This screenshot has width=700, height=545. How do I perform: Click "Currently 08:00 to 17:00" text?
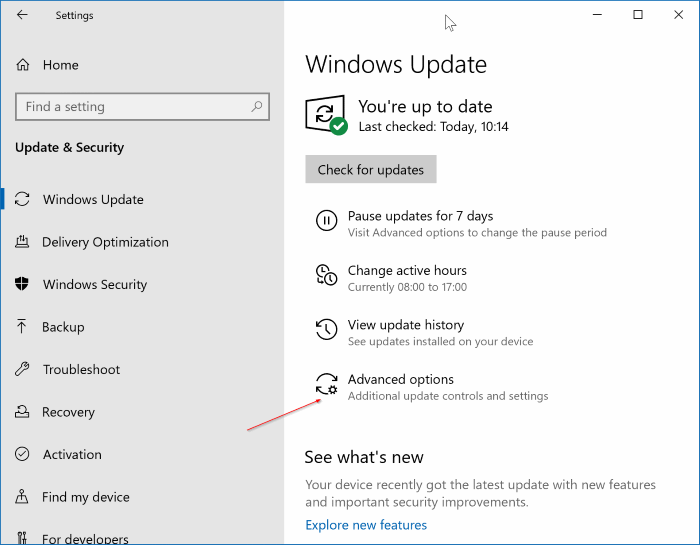point(407,287)
